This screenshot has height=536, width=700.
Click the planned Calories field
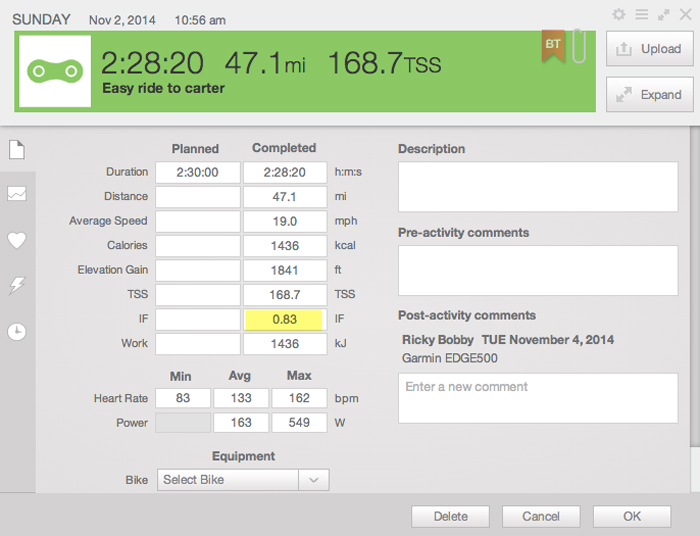pyautogui.click(x=198, y=246)
